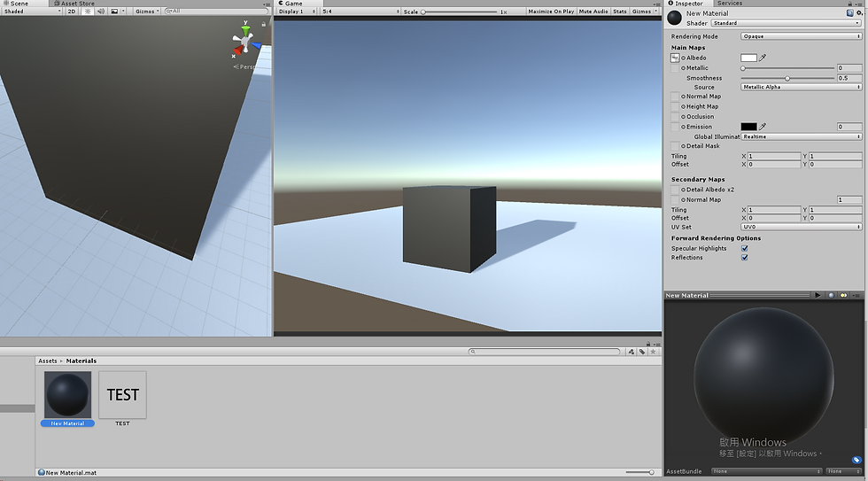
Task: Pick Emission color with eyedropper
Action: click(763, 127)
